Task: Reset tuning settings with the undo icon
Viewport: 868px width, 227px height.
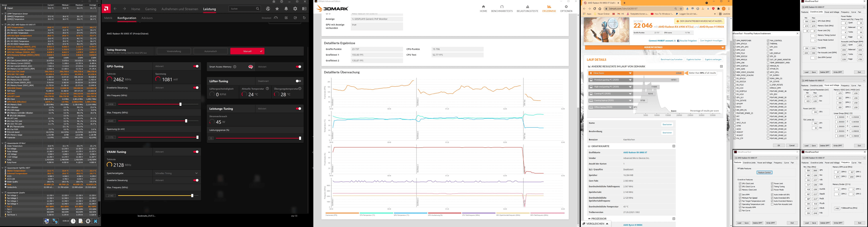Action: point(304,18)
